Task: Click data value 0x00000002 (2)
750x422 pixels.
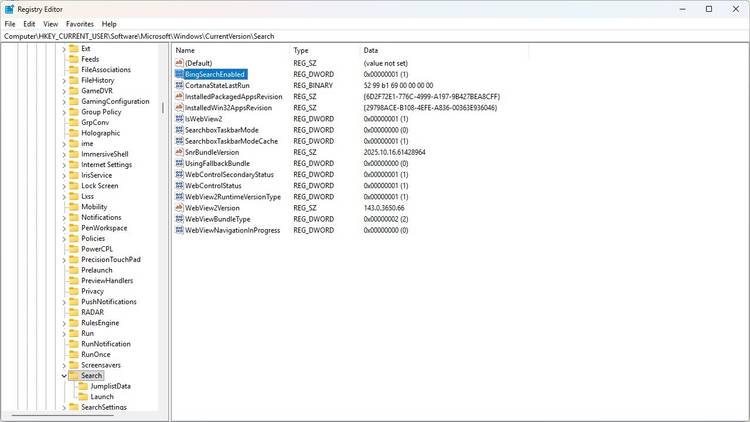Action: pyautogui.click(x=386, y=219)
